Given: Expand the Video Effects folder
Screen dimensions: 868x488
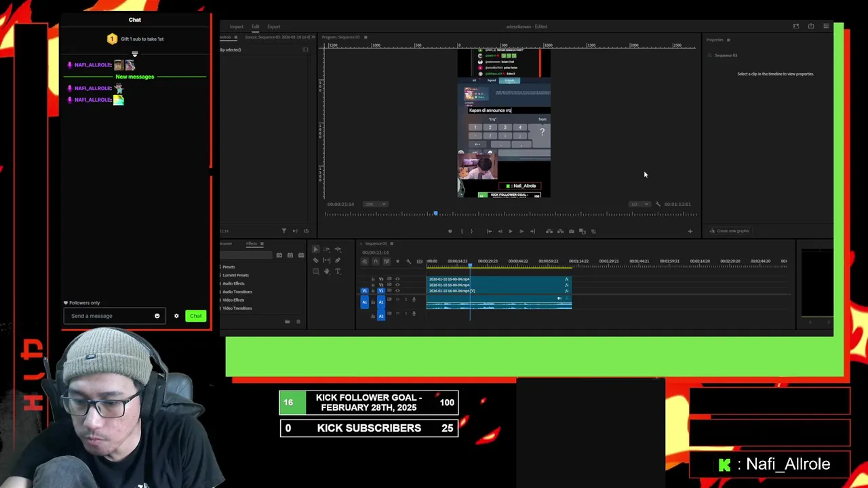Looking at the screenshot, I should tap(233, 300).
